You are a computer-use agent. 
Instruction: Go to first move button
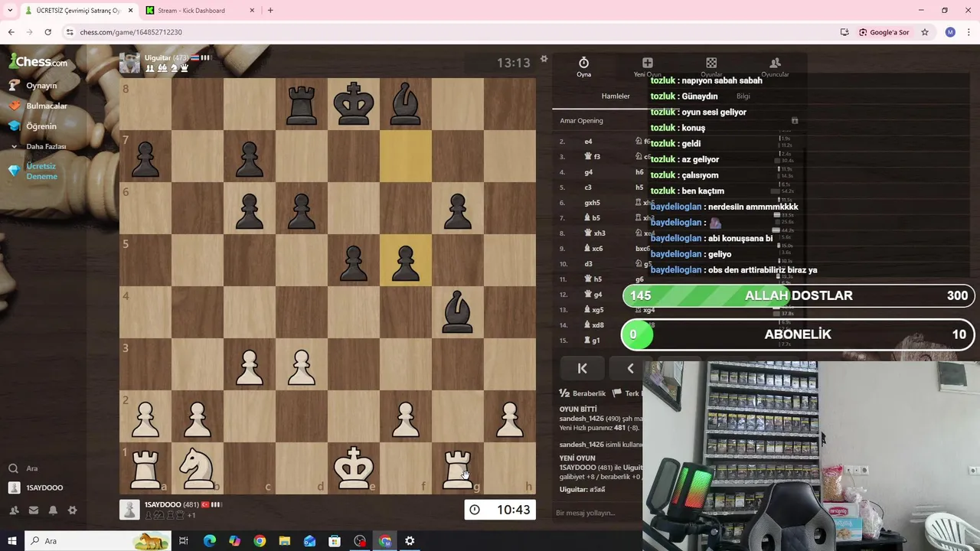tap(582, 368)
